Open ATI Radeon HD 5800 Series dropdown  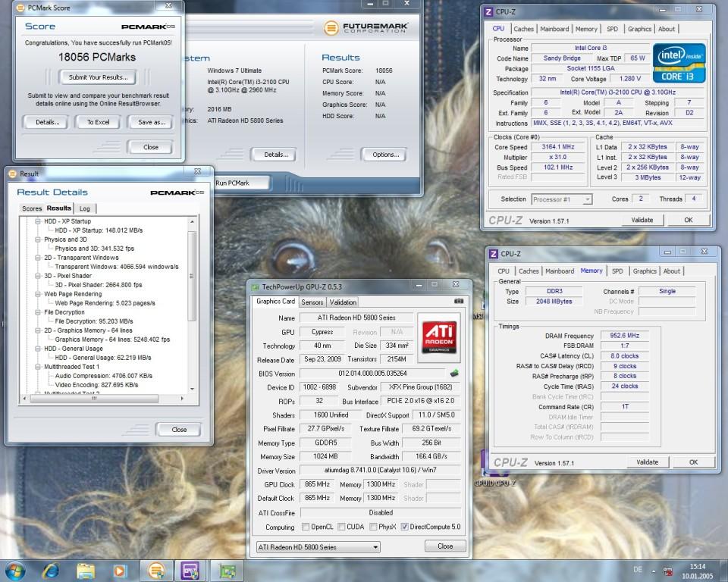[318, 547]
